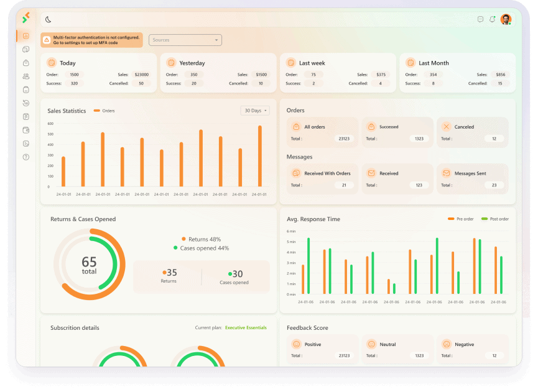This screenshot has height=392, width=538.
Task: Expand the Sources dropdown
Action: coord(185,40)
